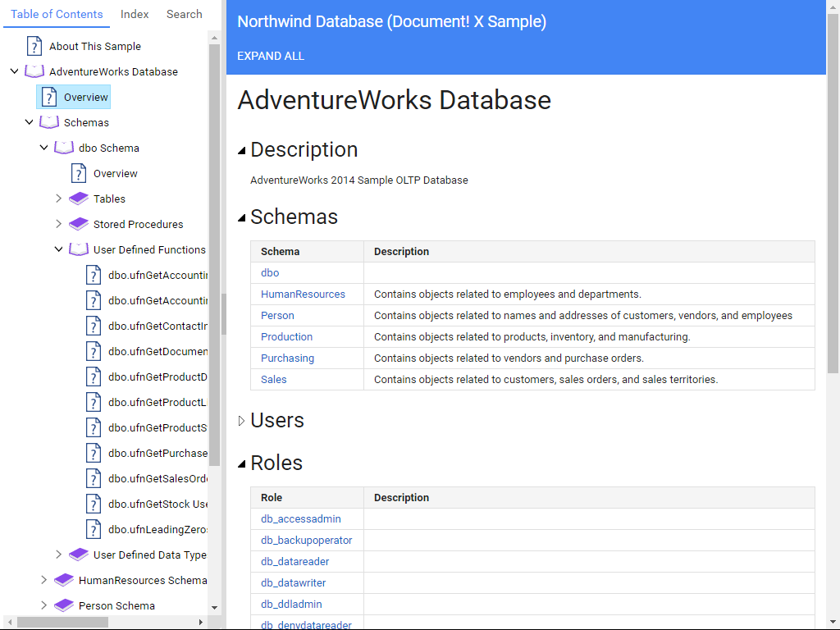The width and height of the screenshot is (840, 630).
Task: Expand the User Defined Data Type node
Action: point(59,555)
